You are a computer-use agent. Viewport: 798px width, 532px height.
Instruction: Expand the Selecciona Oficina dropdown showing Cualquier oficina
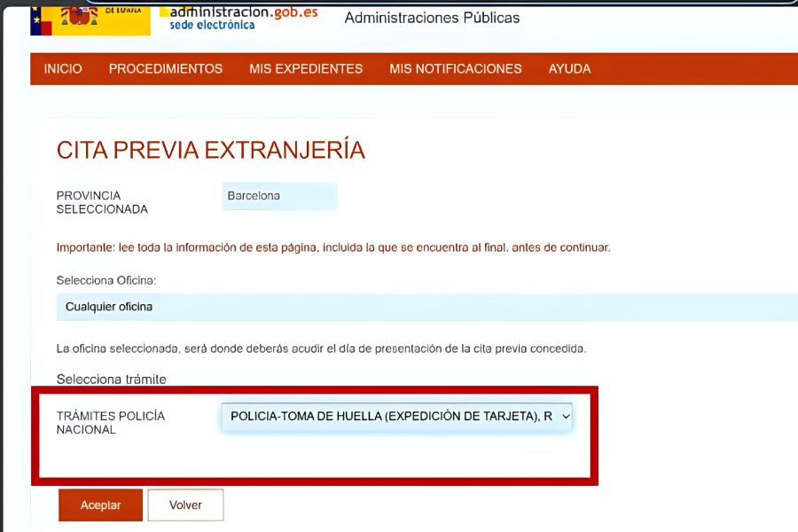click(427, 307)
